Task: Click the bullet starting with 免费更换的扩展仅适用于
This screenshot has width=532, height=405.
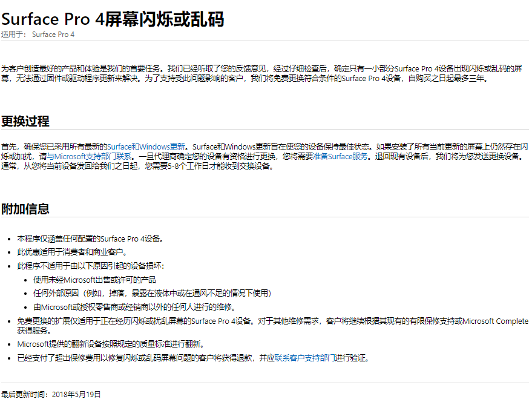Action: 273,326
